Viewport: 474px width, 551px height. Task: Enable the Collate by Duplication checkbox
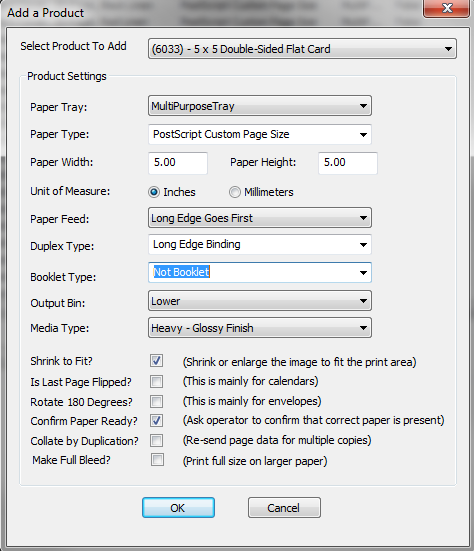pos(156,440)
